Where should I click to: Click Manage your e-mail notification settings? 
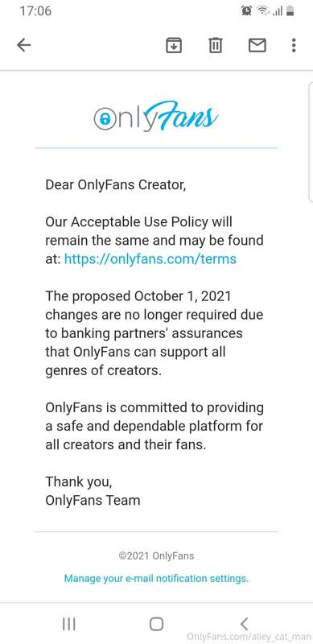click(156, 579)
